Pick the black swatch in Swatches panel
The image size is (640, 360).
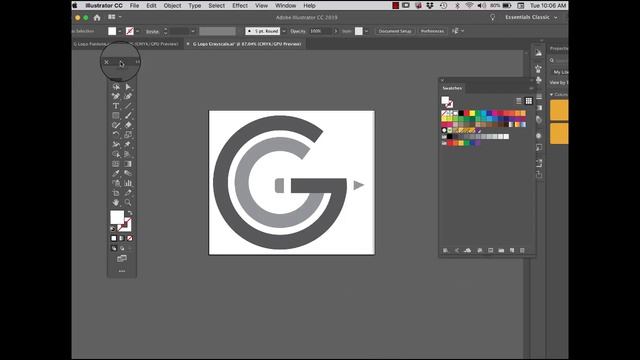click(x=461, y=113)
